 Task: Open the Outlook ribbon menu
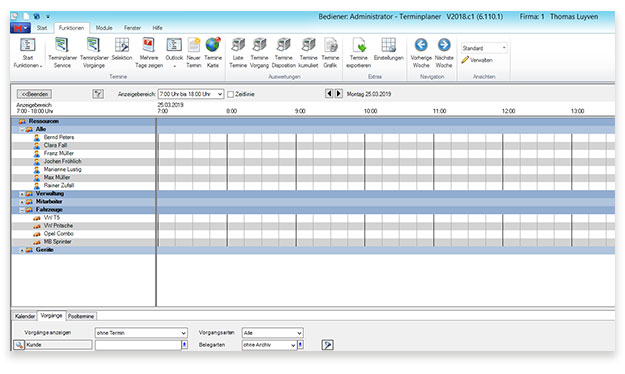[174, 53]
